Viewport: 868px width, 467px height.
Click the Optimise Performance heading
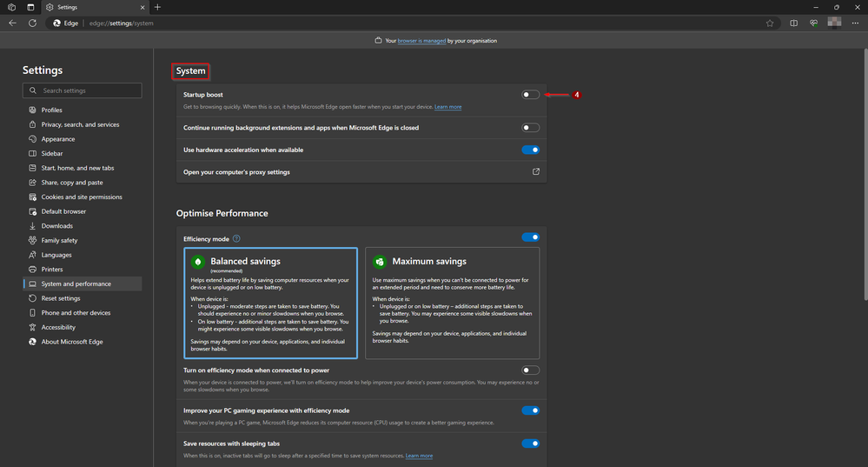click(x=222, y=213)
